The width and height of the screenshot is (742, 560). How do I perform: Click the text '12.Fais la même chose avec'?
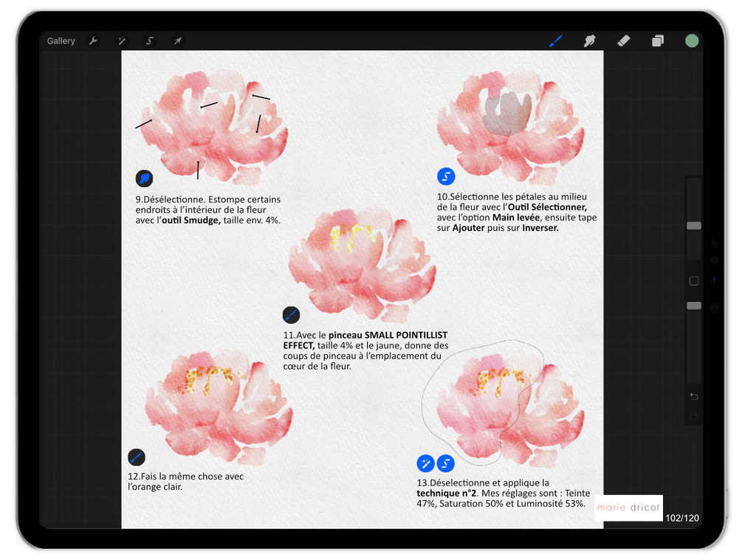pyautogui.click(x=186, y=477)
